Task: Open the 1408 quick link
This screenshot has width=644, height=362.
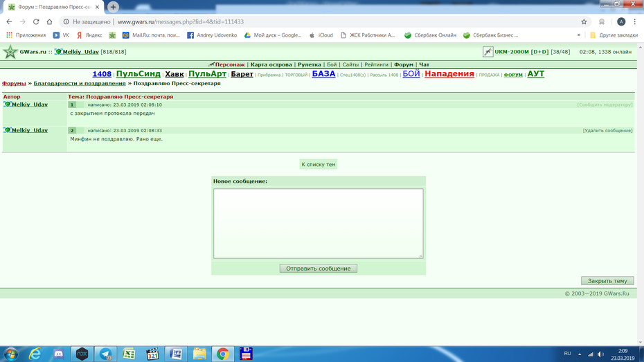Action: [102, 74]
